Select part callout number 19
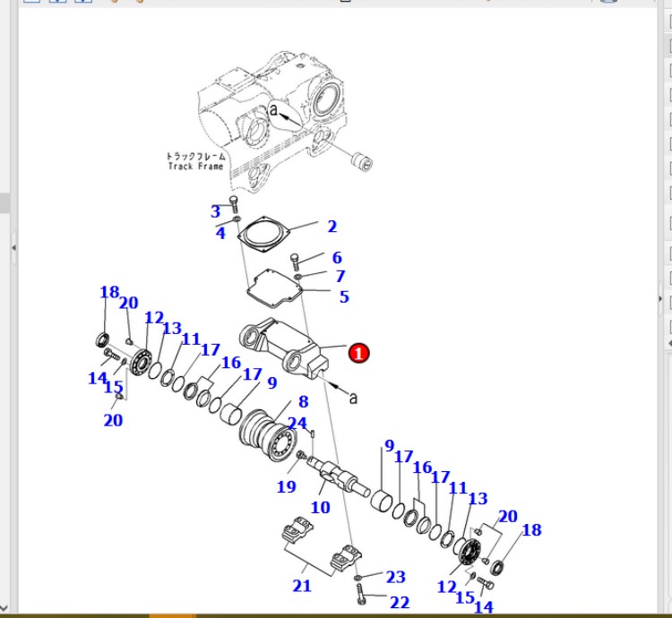The image size is (672, 618). point(286,487)
